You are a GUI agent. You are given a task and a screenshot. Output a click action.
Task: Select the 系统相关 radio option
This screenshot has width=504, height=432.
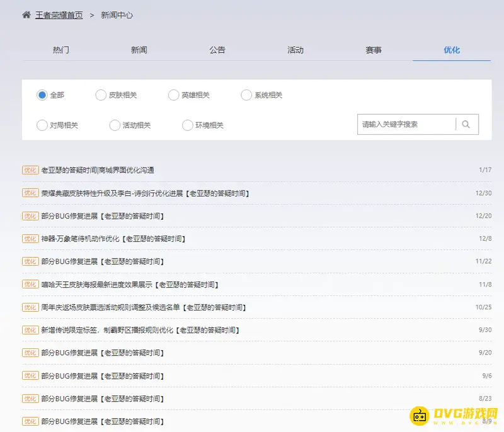pos(246,95)
